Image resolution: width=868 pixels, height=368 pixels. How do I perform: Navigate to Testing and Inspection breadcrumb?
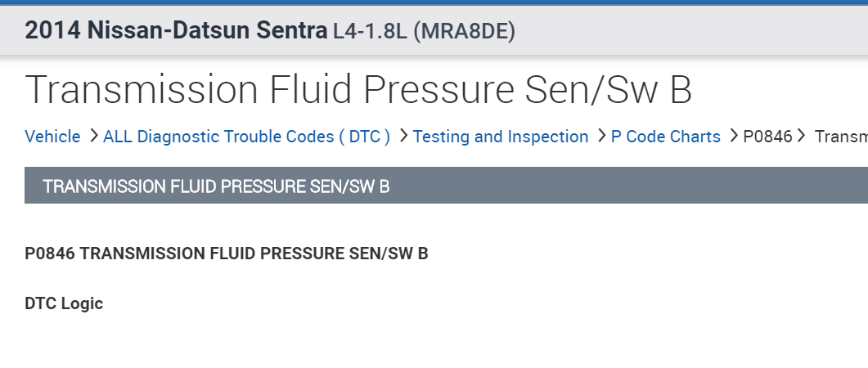pos(501,137)
